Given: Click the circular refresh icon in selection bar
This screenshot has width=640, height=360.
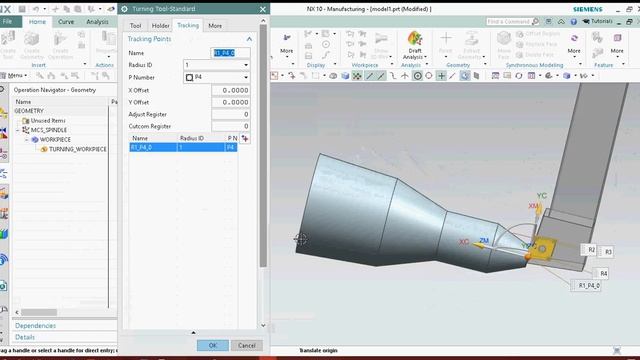Looking at the screenshot, I should click(x=519, y=76).
